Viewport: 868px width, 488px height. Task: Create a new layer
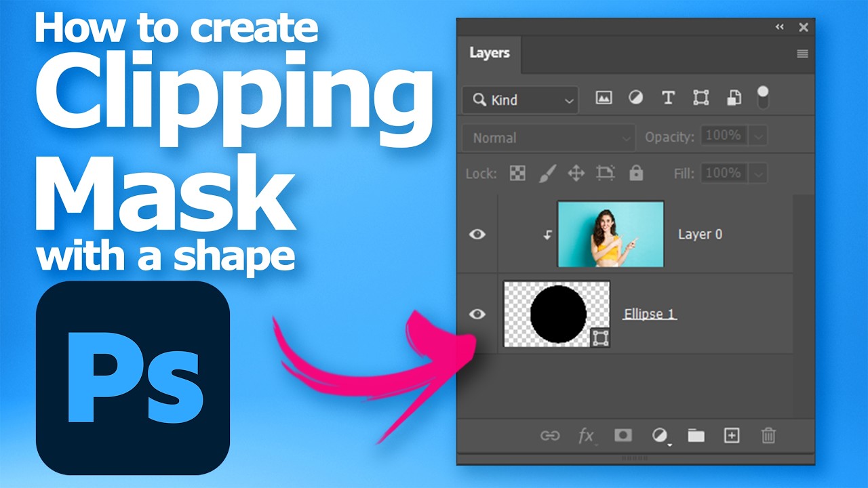point(732,436)
